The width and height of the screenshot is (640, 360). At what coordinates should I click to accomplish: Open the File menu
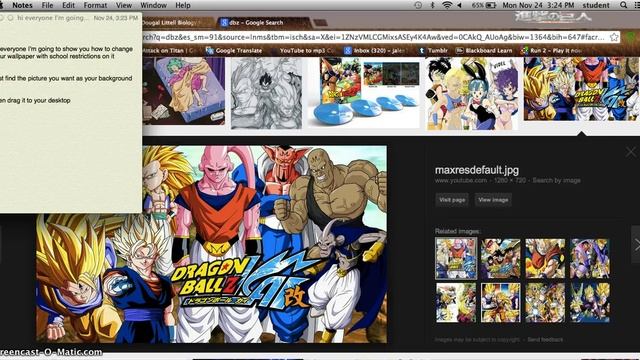click(47, 5)
